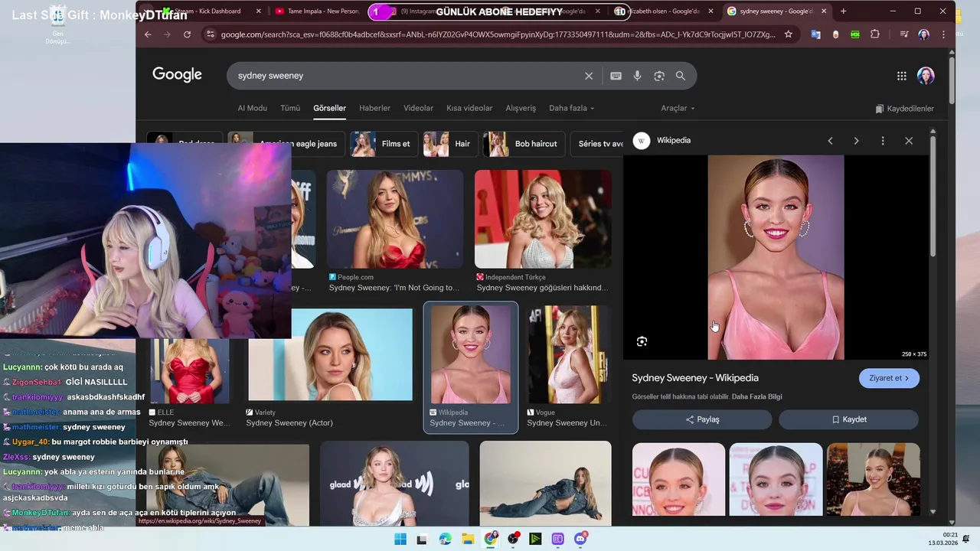
Task: Close the Wikipedia image preview panel
Action: pos(909,141)
